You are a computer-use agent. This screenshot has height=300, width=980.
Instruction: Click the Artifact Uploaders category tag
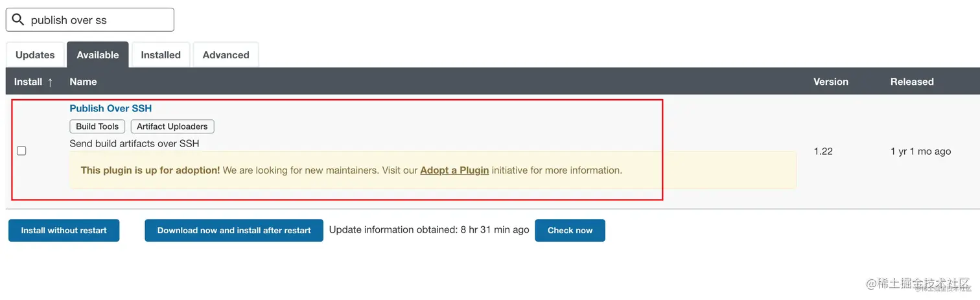172,126
